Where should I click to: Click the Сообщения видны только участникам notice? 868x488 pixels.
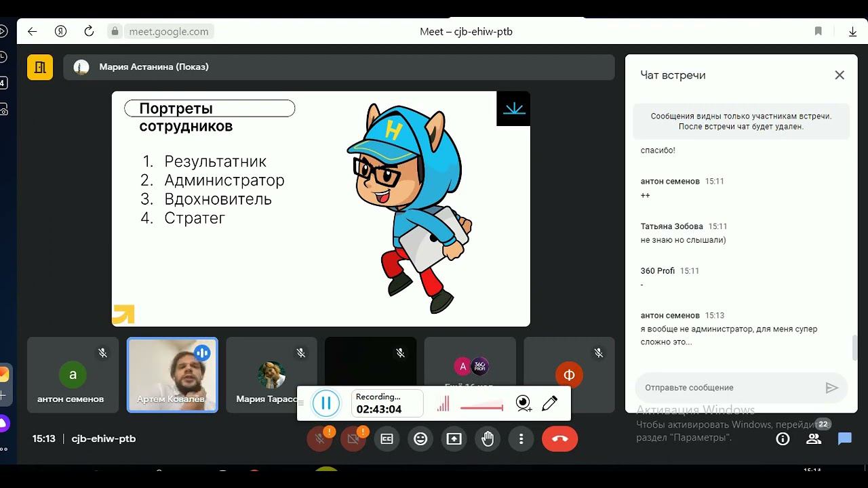tap(741, 121)
